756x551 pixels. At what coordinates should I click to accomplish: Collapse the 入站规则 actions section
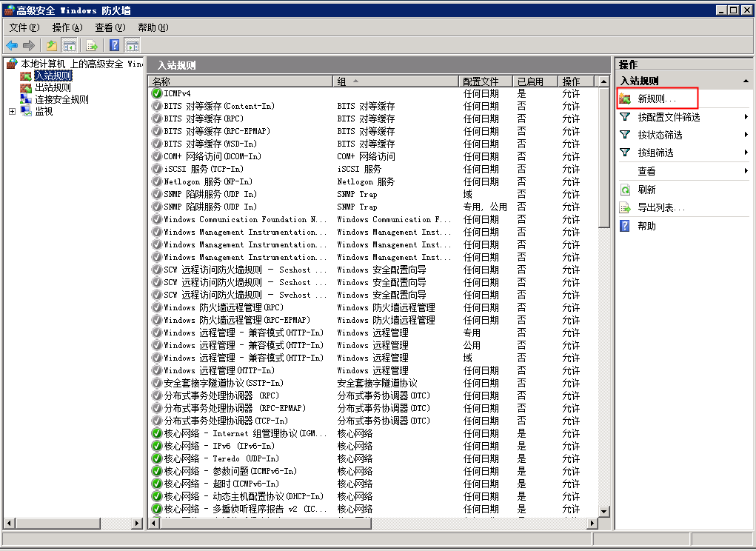pos(745,81)
